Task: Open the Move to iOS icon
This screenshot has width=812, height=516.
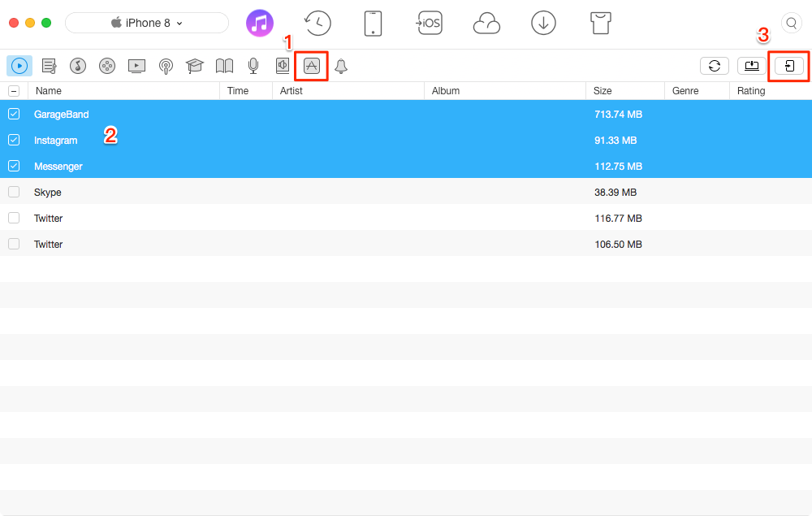Action: (430, 23)
